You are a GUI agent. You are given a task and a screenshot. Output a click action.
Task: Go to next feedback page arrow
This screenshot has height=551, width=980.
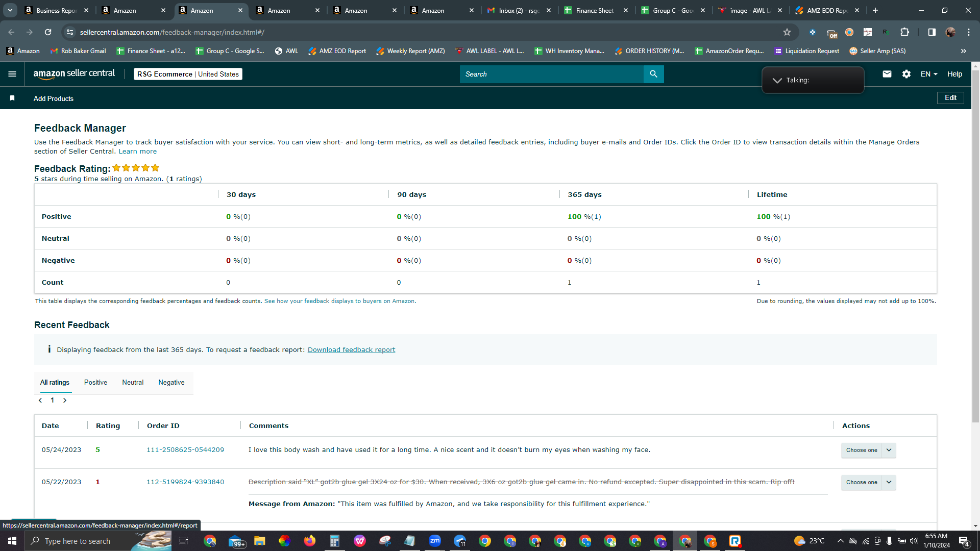pos(65,400)
